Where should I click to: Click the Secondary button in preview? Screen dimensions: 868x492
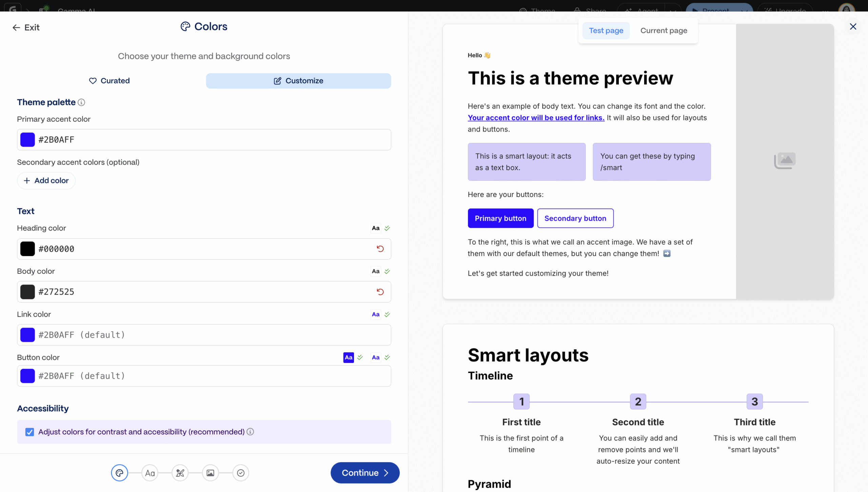point(575,218)
